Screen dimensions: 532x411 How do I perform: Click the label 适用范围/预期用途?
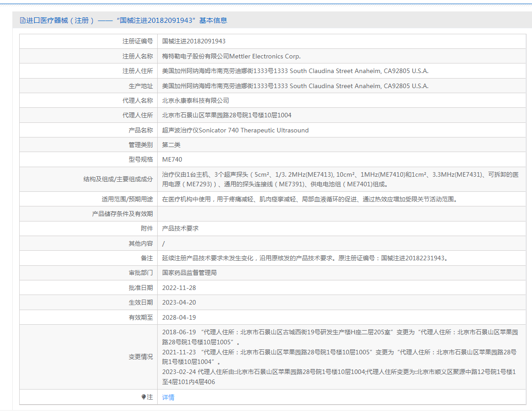click(127, 200)
